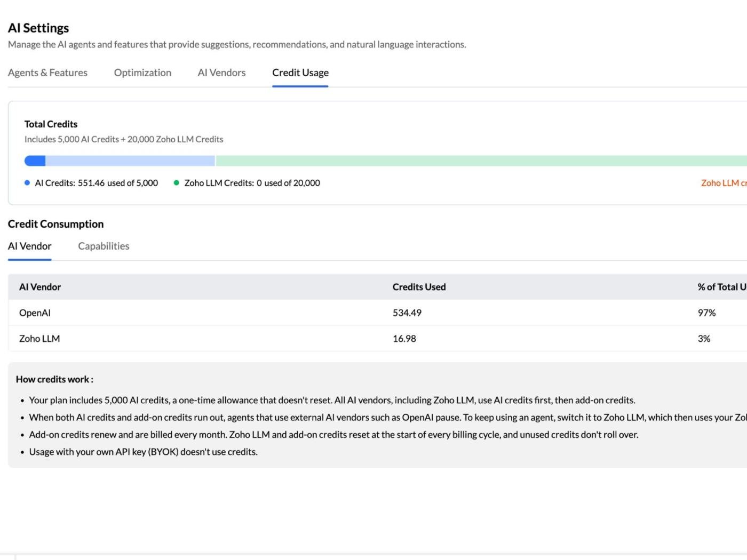Switch to the Optimization tab
Screen dimensions: 747x560
[x=142, y=73]
